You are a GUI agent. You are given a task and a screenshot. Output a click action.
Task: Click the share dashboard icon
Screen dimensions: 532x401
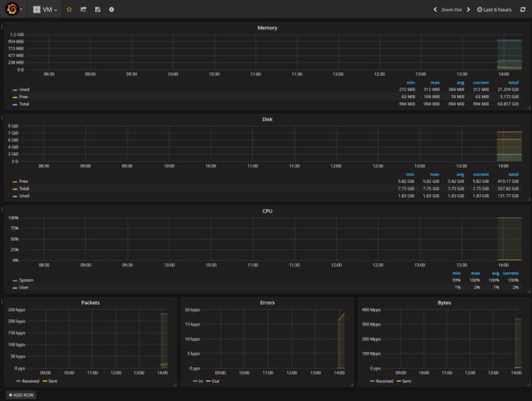[x=83, y=10]
